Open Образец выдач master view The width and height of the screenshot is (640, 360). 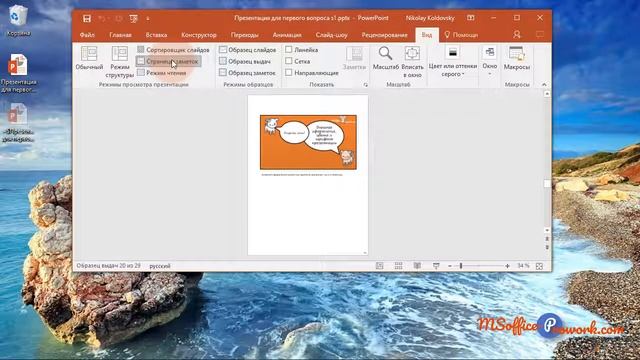pos(245,61)
